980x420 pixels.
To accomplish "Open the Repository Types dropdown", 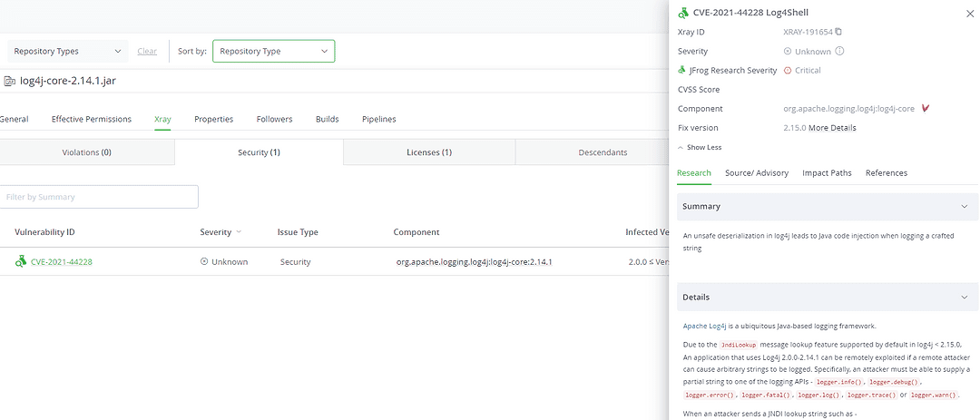I will [x=66, y=52].
